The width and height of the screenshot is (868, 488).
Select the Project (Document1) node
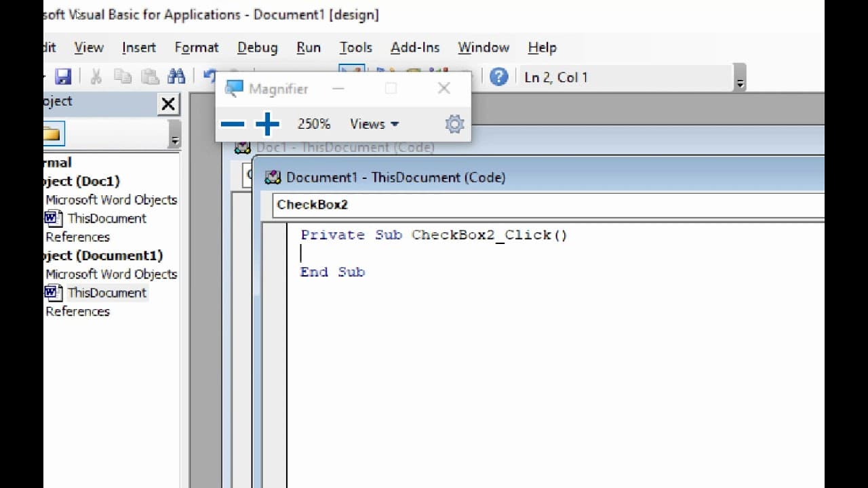pyautogui.click(x=104, y=256)
